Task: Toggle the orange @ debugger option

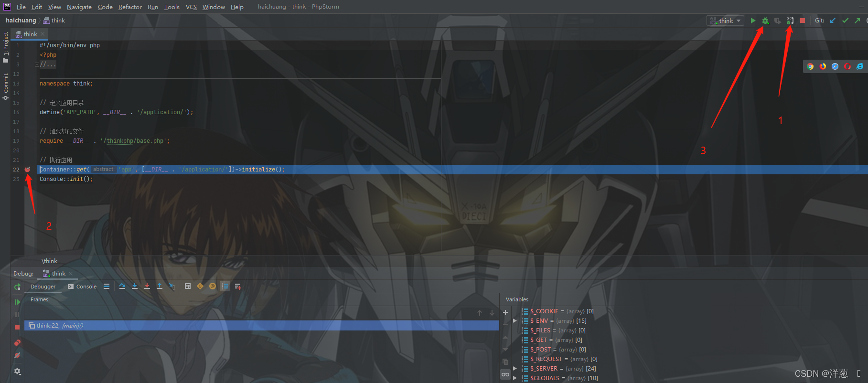Action: click(x=213, y=287)
